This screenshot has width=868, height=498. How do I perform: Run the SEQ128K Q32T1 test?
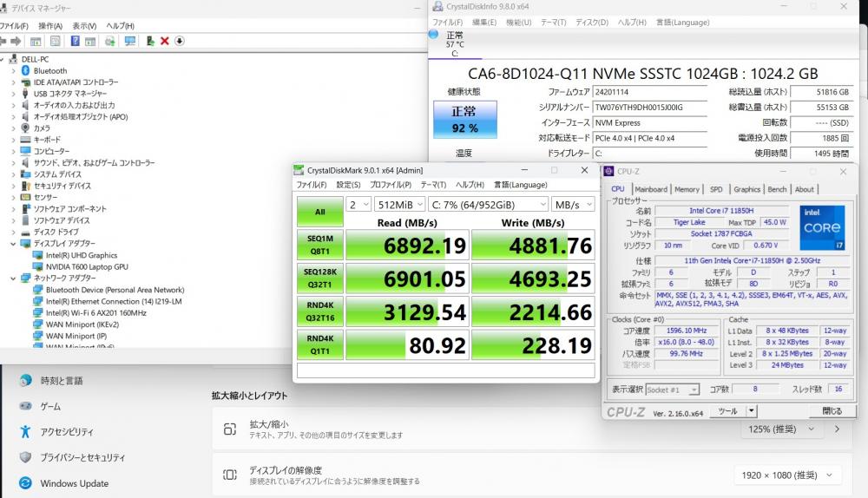click(x=320, y=278)
